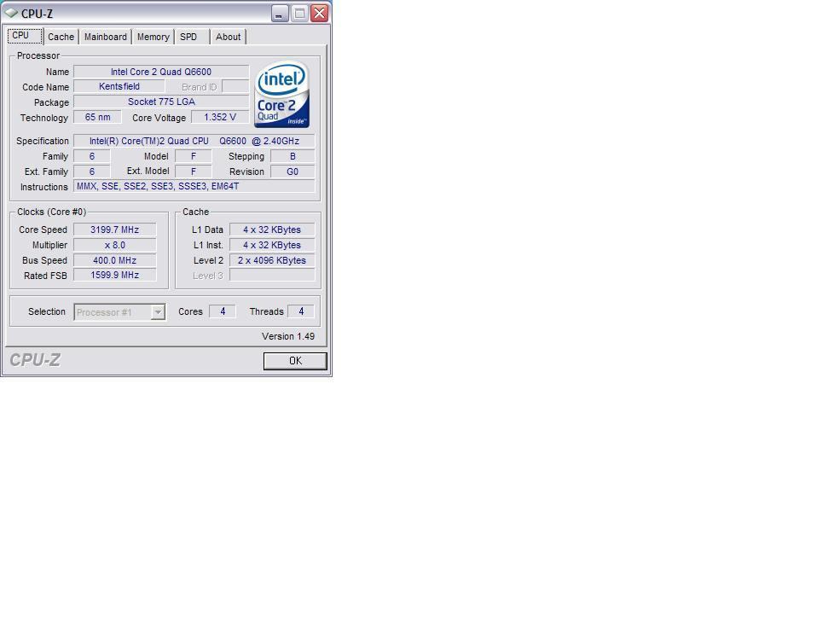Close the CPU-Z window

[x=320, y=13]
